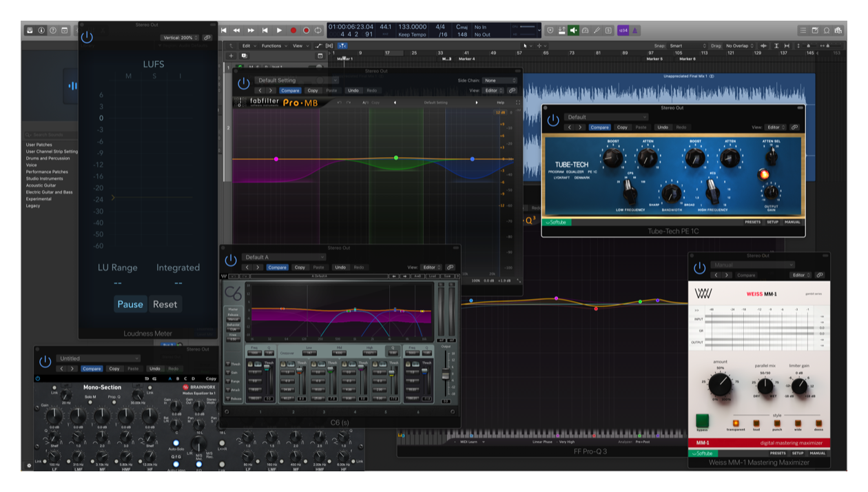
Task: Toggle the Inspector (i) icon in Logic toolbar
Action: 41,30
